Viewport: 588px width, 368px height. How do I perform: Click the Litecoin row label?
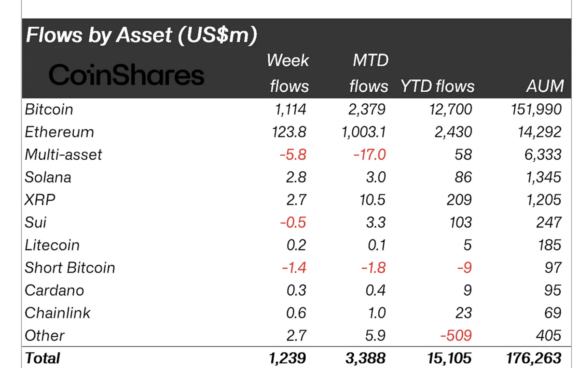coord(52,245)
